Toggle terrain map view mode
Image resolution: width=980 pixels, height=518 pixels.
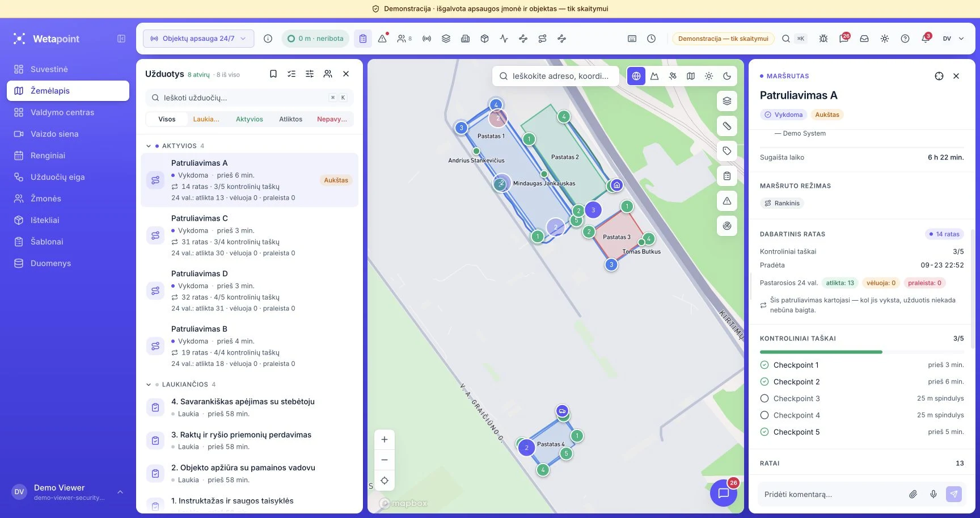point(654,76)
